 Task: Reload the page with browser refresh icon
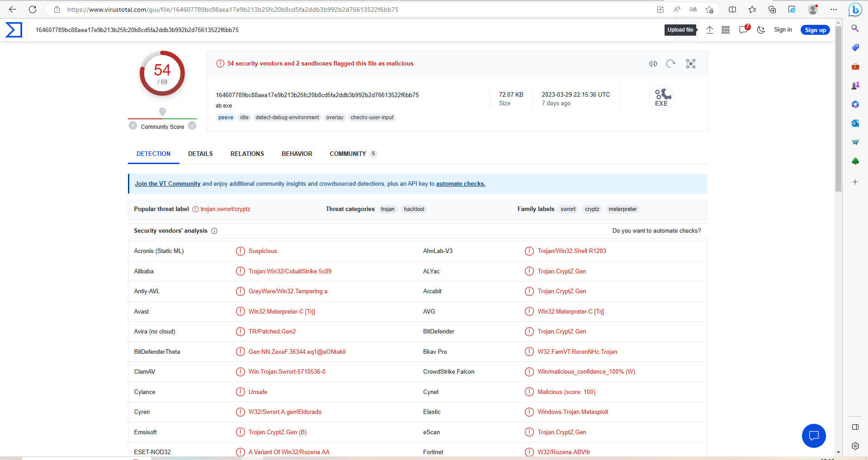click(x=33, y=9)
